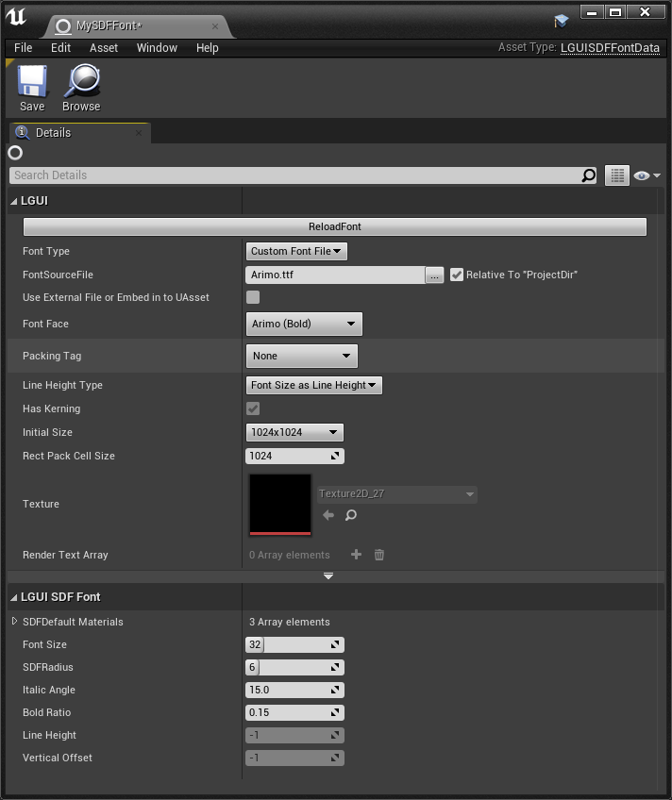Click the Vertical Offset value field
This screenshot has width=672, height=800.
tap(294, 758)
